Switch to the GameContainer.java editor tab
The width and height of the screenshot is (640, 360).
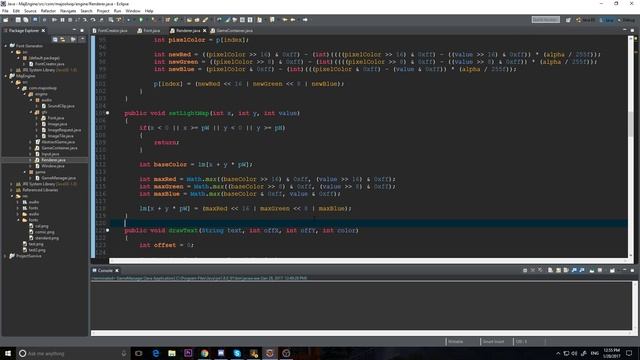(x=232, y=30)
